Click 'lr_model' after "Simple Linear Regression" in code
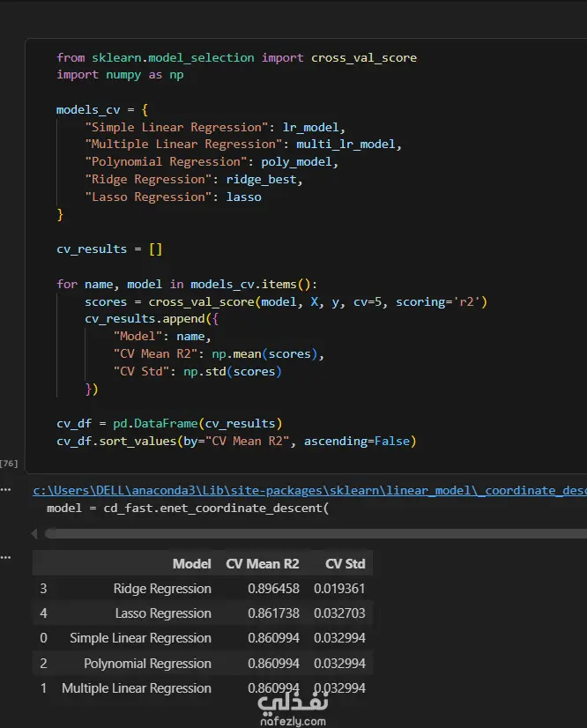The image size is (587, 728). tap(310, 127)
